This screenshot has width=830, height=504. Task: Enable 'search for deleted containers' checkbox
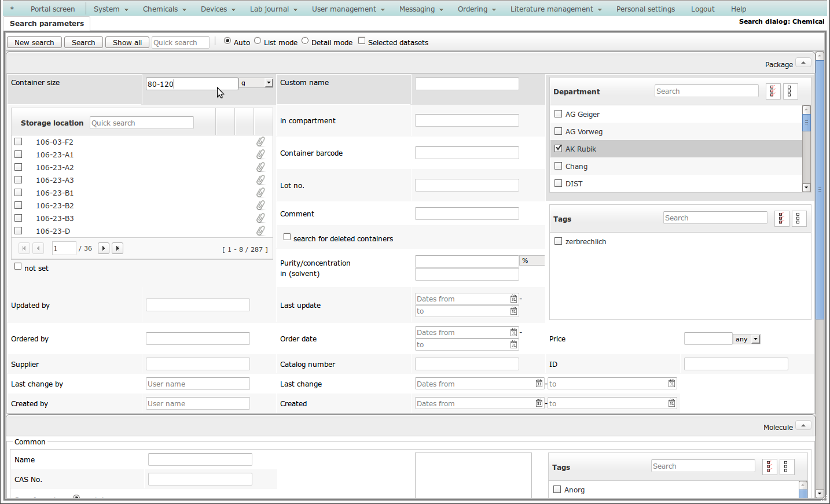287,237
